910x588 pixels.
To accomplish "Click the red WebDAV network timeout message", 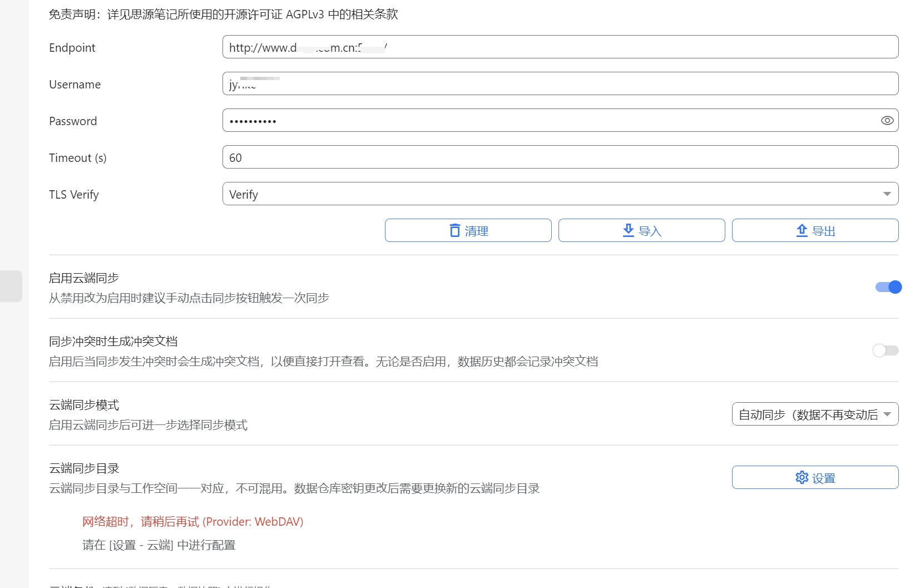I will point(192,522).
